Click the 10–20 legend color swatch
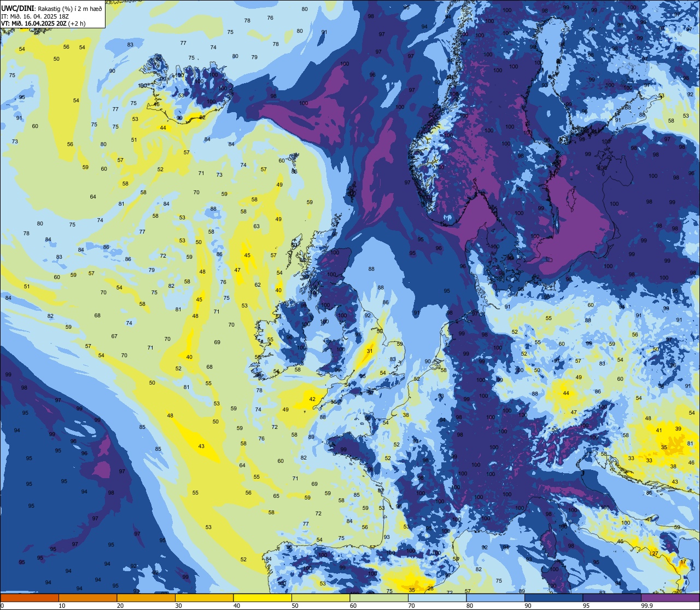 click(87, 597)
